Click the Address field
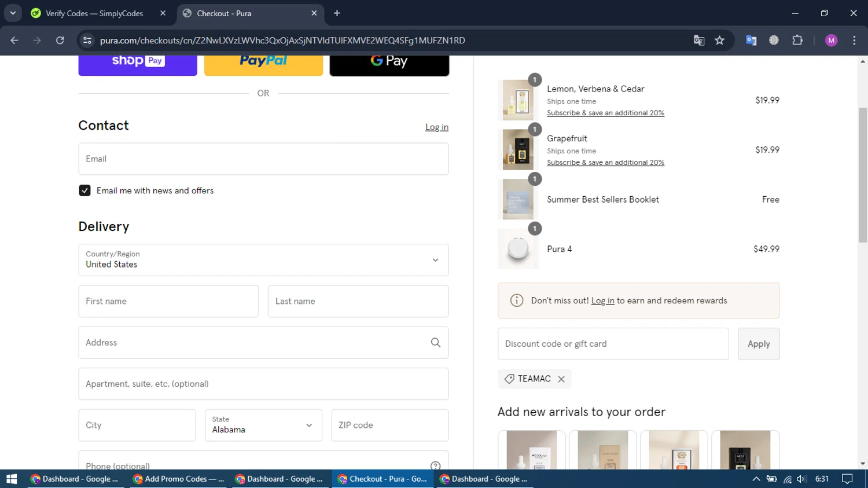Viewport: 868px width, 488px height. coord(263,343)
